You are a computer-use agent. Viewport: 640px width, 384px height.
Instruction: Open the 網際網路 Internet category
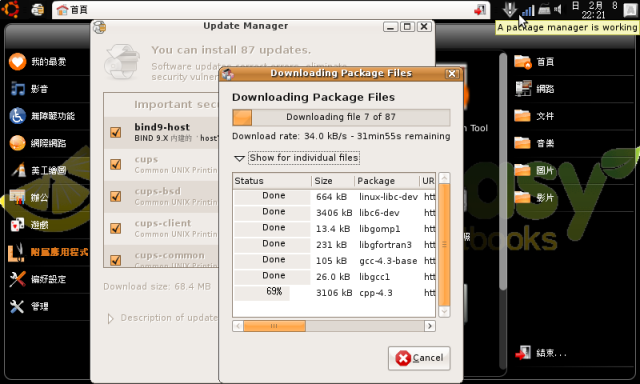48,143
